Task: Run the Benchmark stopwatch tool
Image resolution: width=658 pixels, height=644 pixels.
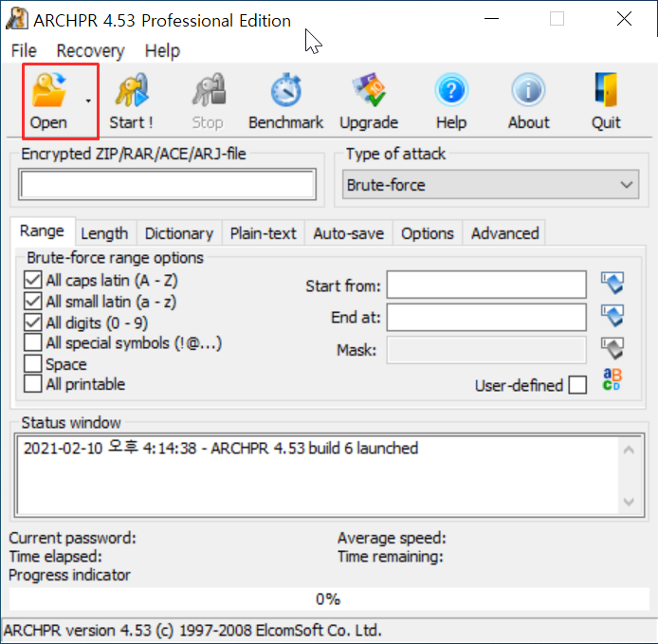Action: pos(285,101)
